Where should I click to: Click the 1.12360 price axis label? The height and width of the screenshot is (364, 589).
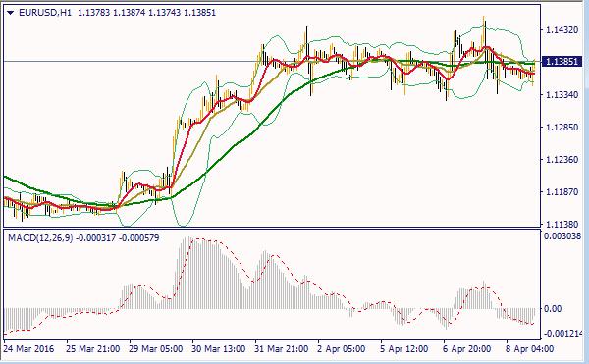pyautogui.click(x=562, y=160)
